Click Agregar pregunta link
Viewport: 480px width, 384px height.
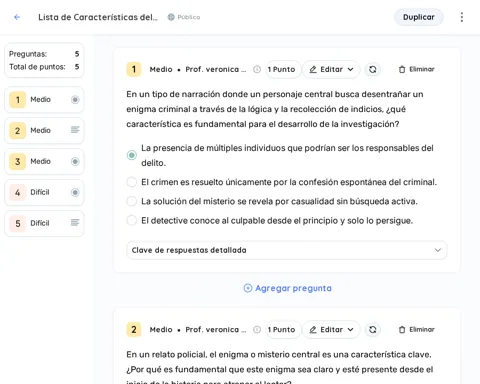pos(288,288)
